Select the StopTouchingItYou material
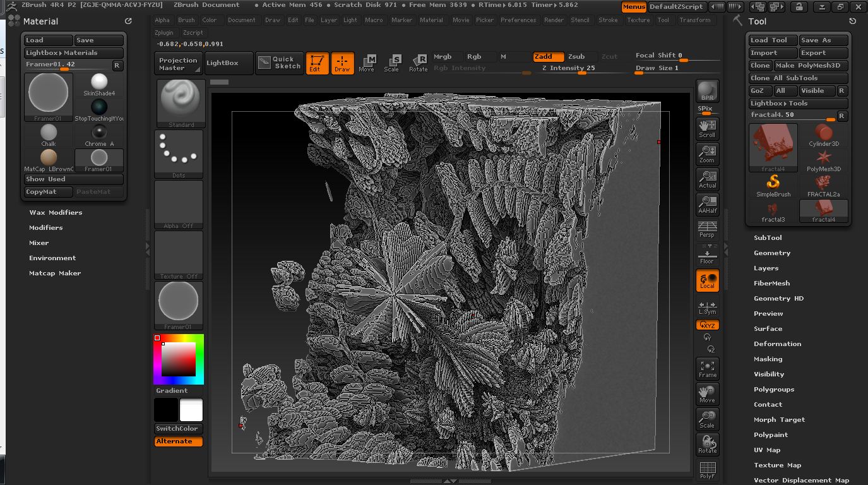The width and height of the screenshot is (868, 485). (99, 110)
